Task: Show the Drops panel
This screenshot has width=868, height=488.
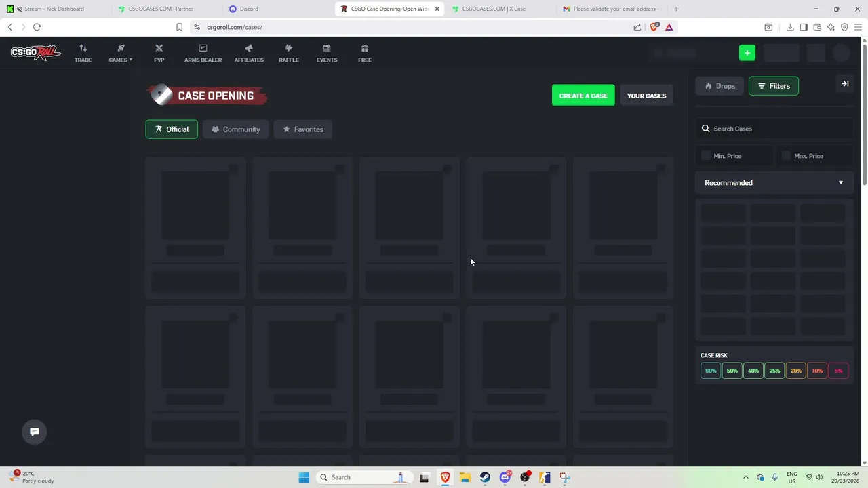Action: tap(719, 86)
